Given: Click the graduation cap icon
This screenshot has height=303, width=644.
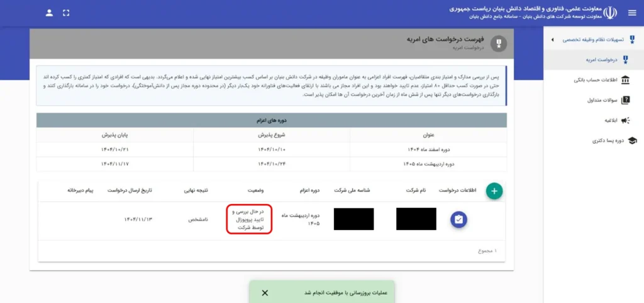Looking at the screenshot, I should [633, 140].
